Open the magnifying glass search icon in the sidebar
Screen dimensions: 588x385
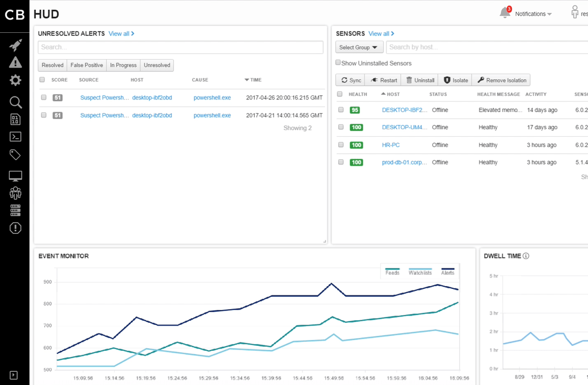[x=16, y=102]
